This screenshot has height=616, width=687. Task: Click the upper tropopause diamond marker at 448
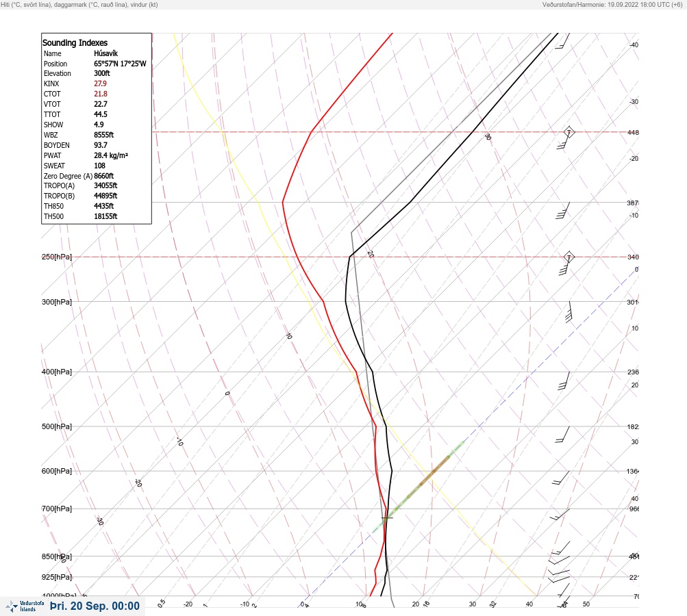point(569,132)
